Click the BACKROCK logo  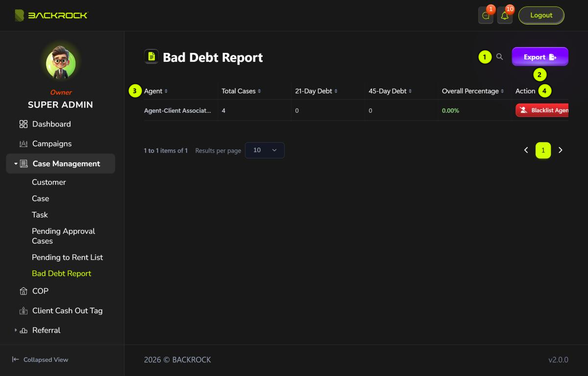tap(51, 15)
